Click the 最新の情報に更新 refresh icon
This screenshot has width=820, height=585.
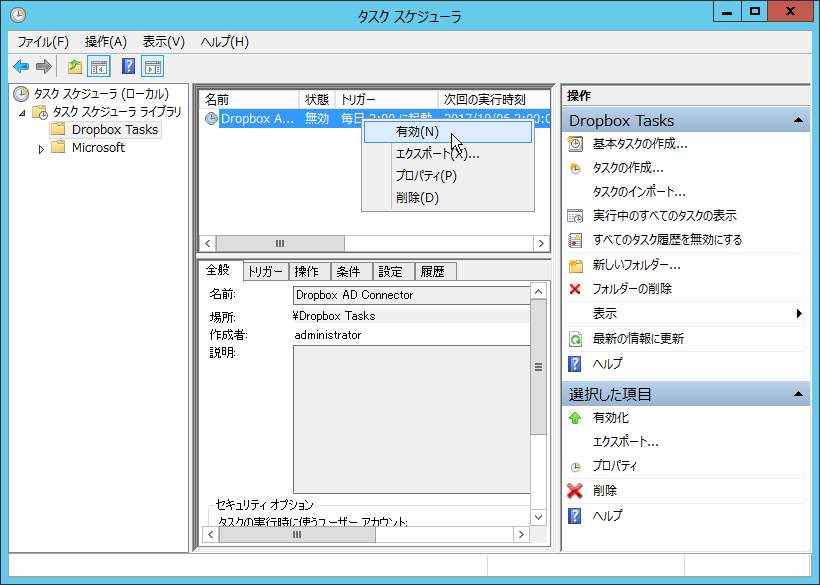tap(575, 339)
